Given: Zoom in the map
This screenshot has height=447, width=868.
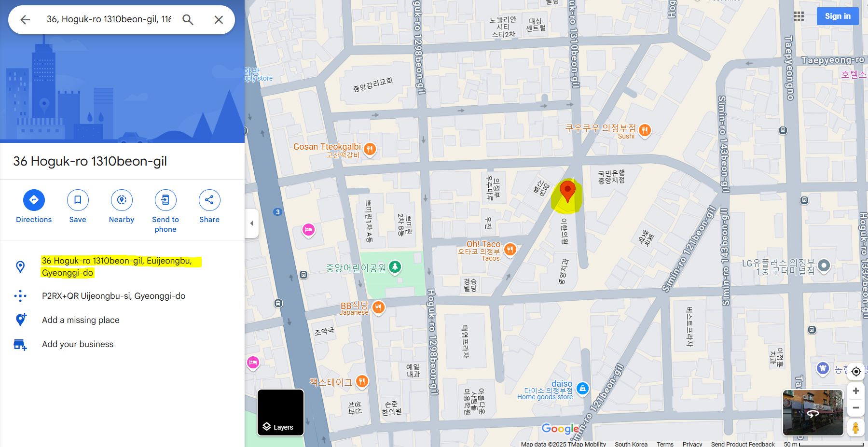Looking at the screenshot, I should 856,391.
